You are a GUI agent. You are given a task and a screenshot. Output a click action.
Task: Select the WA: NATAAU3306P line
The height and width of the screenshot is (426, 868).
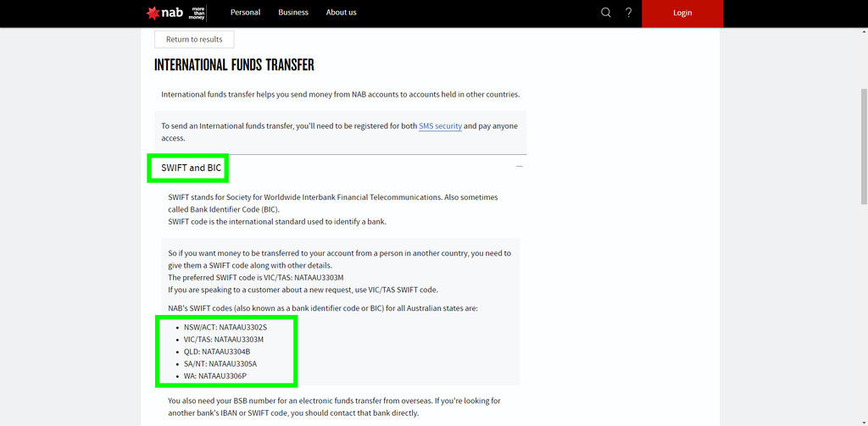click(x=214, y=376)
